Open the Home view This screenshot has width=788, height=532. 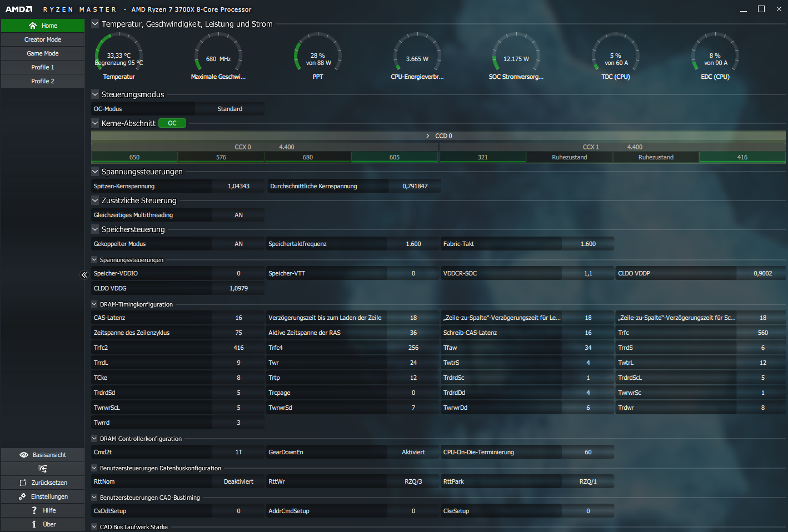click(x=43, y=26)
